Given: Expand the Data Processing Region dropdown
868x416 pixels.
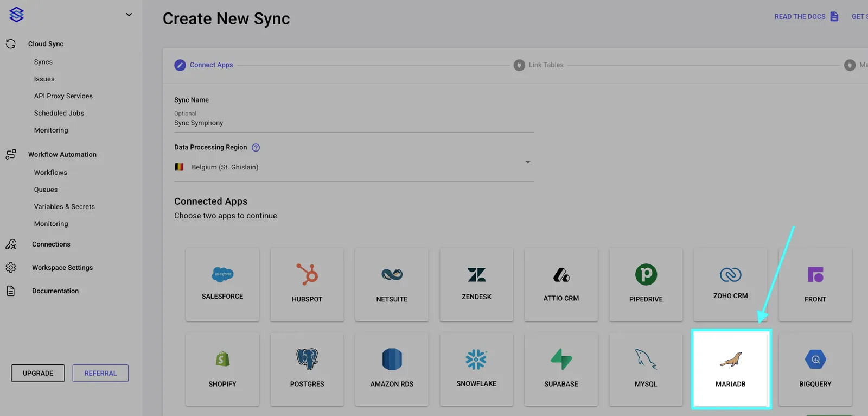Looking at the screenshot, I should 354,167.
